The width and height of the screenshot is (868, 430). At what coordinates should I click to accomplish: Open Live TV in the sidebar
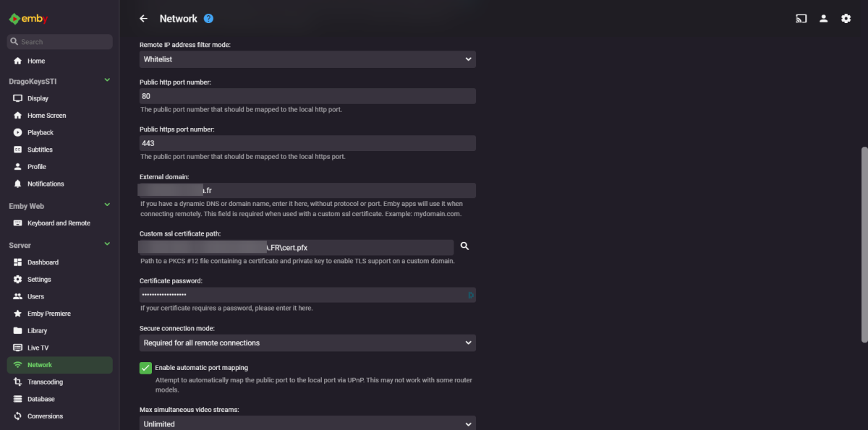coord(38,348)
